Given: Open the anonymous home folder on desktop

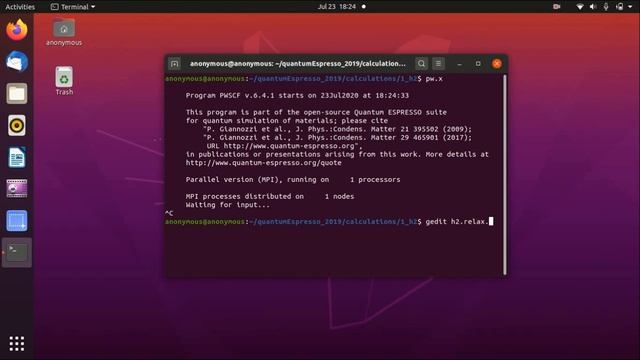Looking at the screenshot, I should tap(64, 32).
